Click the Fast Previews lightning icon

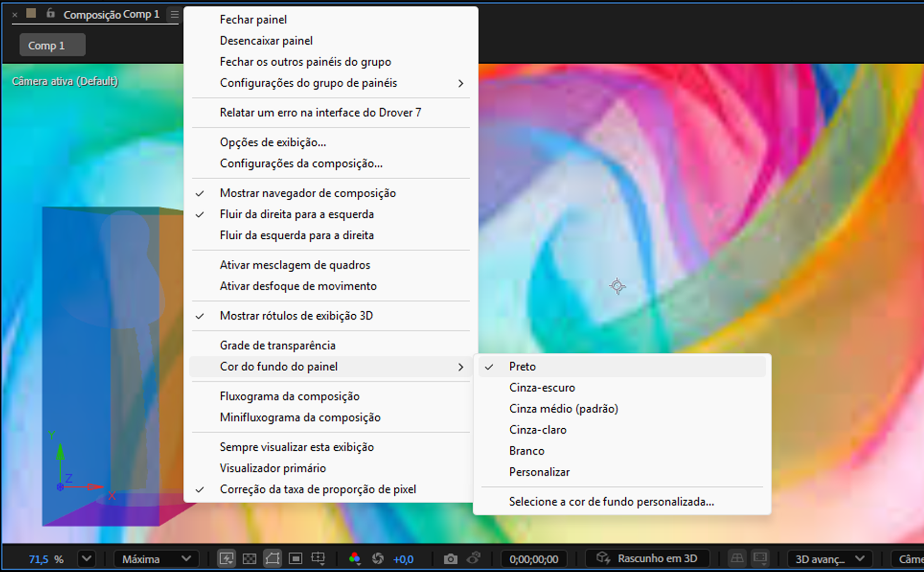[x=226, y=559]
